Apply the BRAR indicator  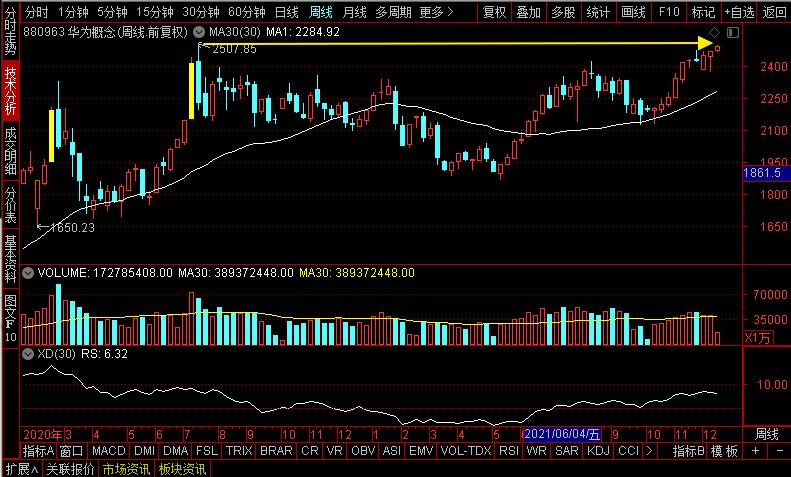(x=276, y=451)
